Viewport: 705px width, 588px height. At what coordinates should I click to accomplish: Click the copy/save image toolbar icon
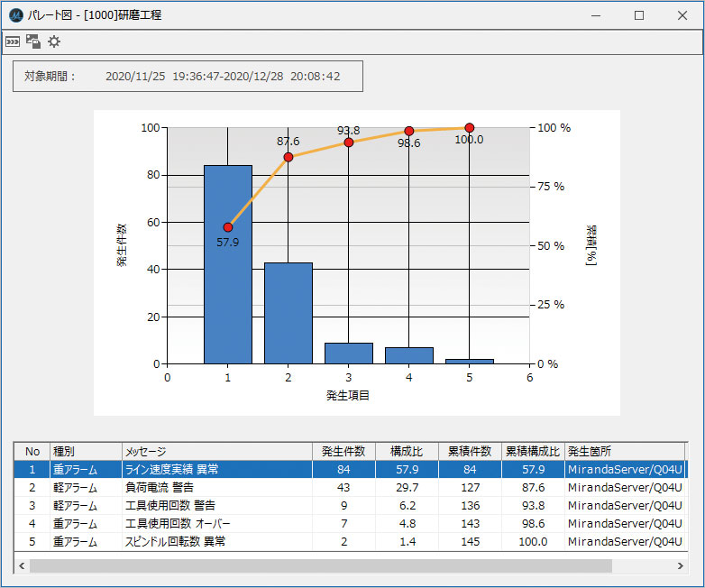click(x=33, y=41)
